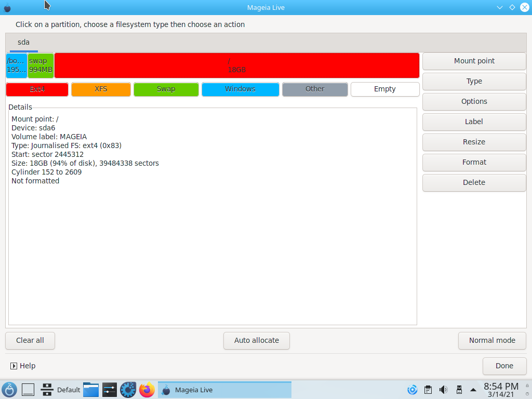
Task: Open the clipboard tray icon
Action: (x=428, y=390)
